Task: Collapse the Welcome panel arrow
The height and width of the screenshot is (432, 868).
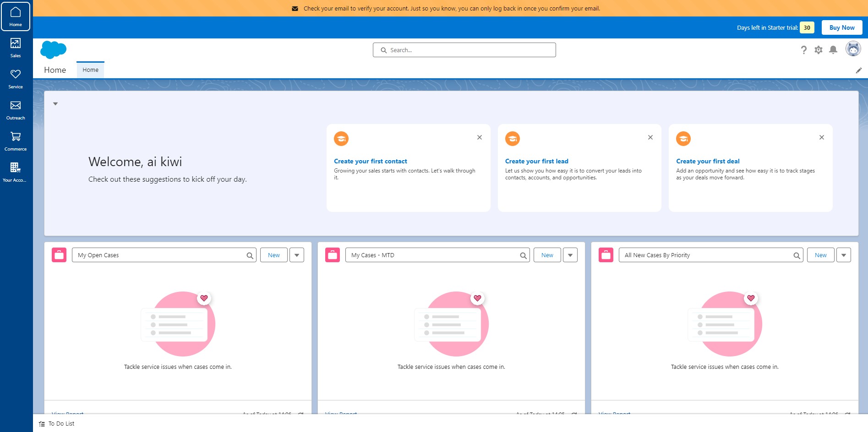Action: [55, 104]
